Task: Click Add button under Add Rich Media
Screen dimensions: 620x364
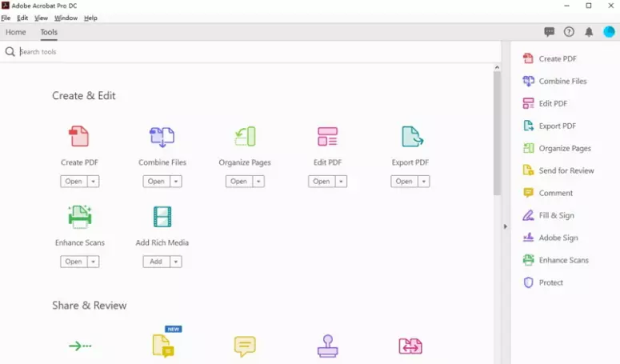Action: [157, 262]
